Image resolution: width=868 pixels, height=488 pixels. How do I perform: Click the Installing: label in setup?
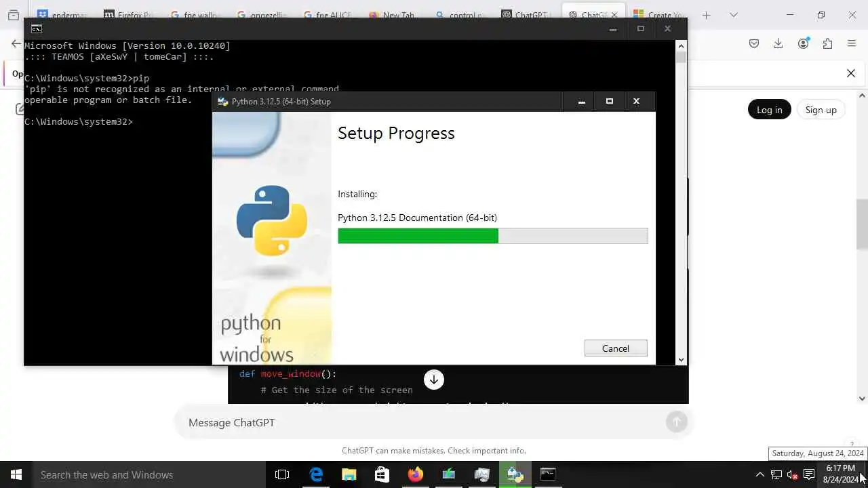click(357, 194)
